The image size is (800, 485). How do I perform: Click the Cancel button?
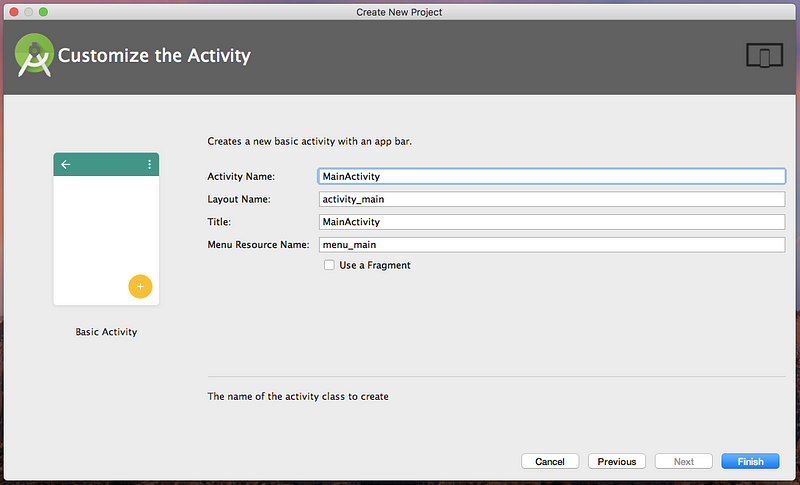point(550,462)
